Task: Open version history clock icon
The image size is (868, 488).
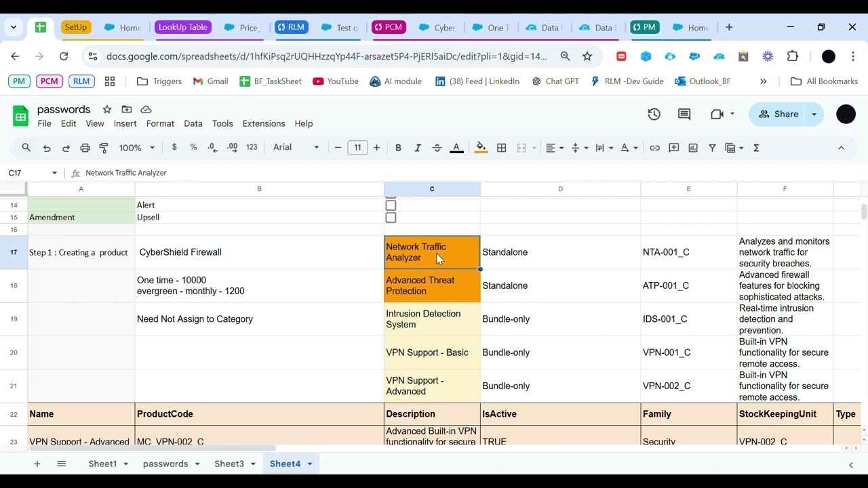Action: click(x=654, y=115)
